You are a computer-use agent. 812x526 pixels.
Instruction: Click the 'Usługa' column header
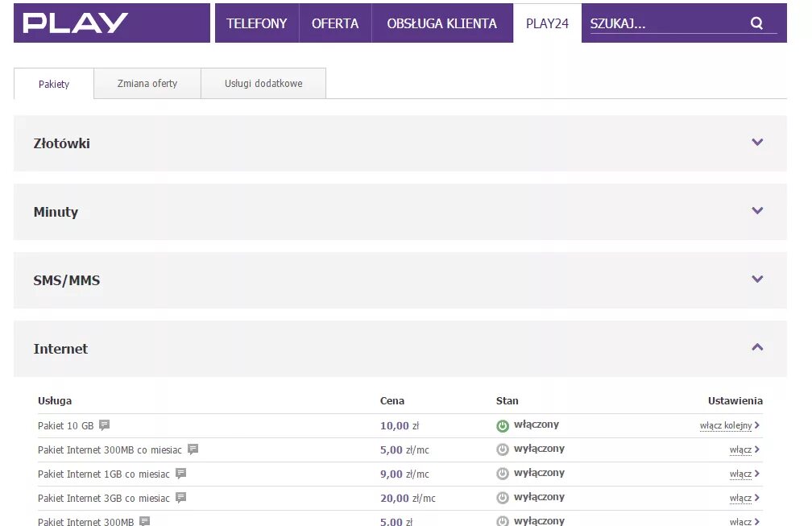click(x=55, y=400)
